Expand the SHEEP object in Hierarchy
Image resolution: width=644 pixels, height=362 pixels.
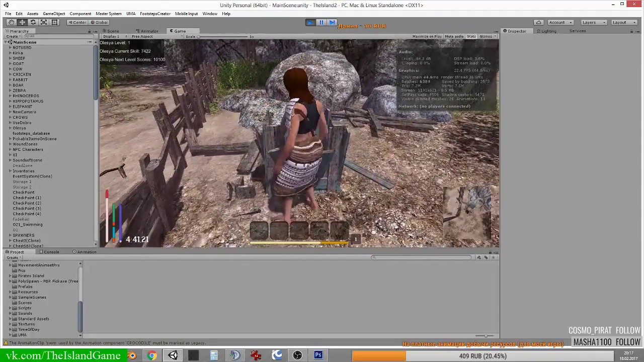10,58
